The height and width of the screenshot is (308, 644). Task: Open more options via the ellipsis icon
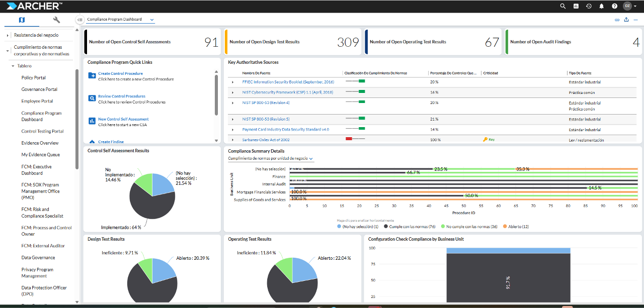[x=635, y=19]
